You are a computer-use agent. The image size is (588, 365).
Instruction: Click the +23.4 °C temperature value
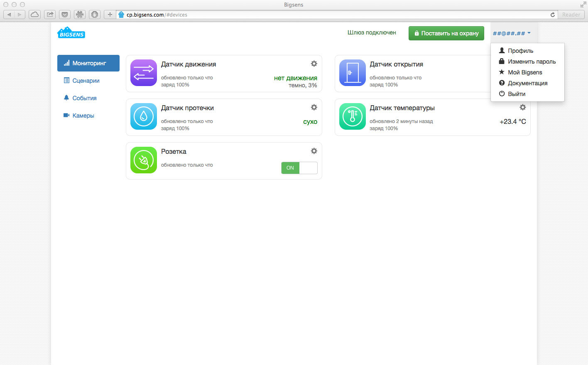(x=513, y=122)
